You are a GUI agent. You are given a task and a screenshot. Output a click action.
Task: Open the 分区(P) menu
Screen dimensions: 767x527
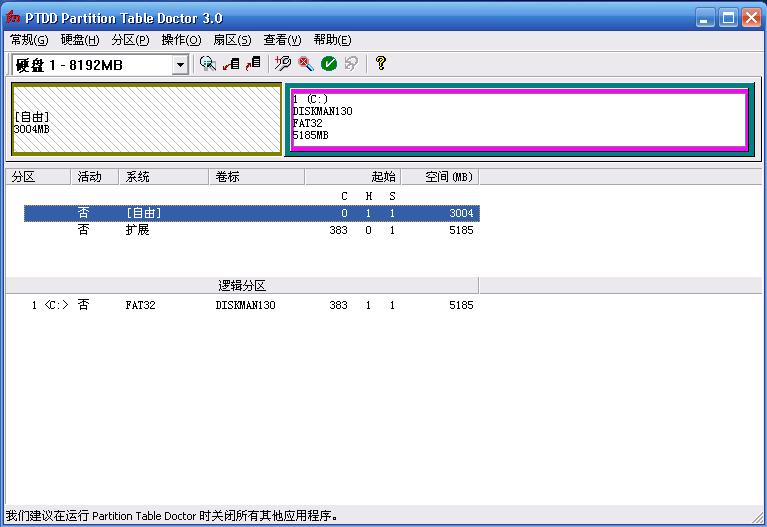[x=130, y=40]
